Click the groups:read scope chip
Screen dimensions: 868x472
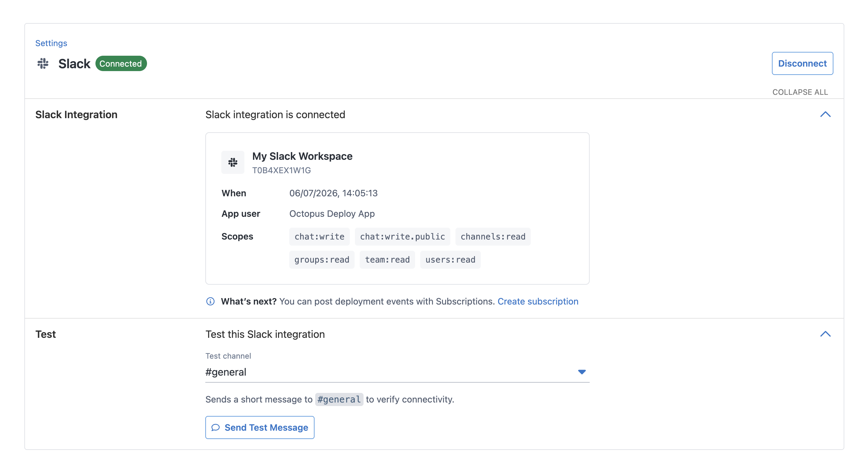(x=322, y=260)
